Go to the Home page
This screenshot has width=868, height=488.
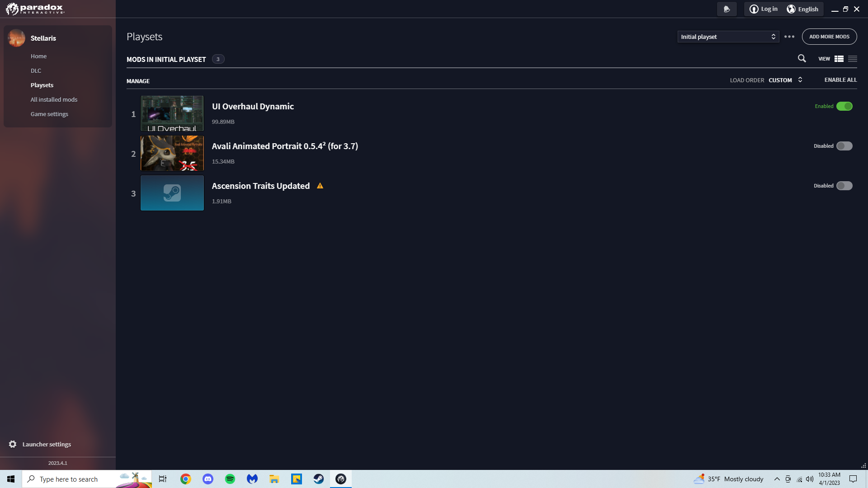pos(39,56)
